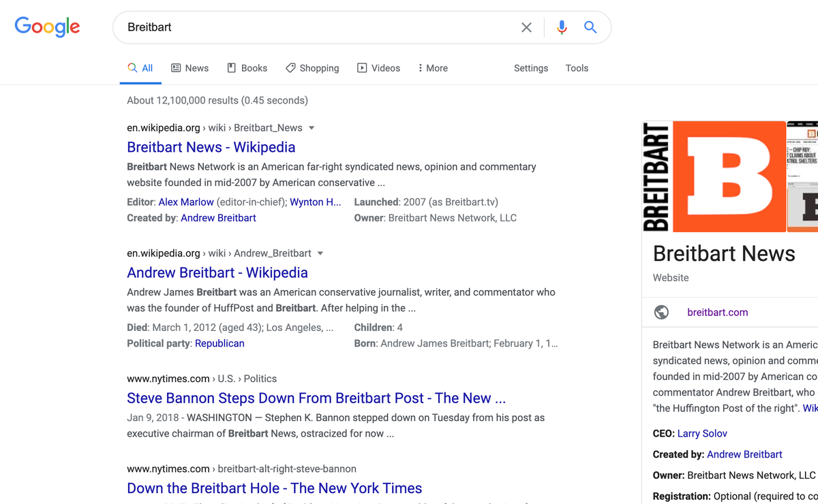Open Steve Bannon Steps Down article

316,398
